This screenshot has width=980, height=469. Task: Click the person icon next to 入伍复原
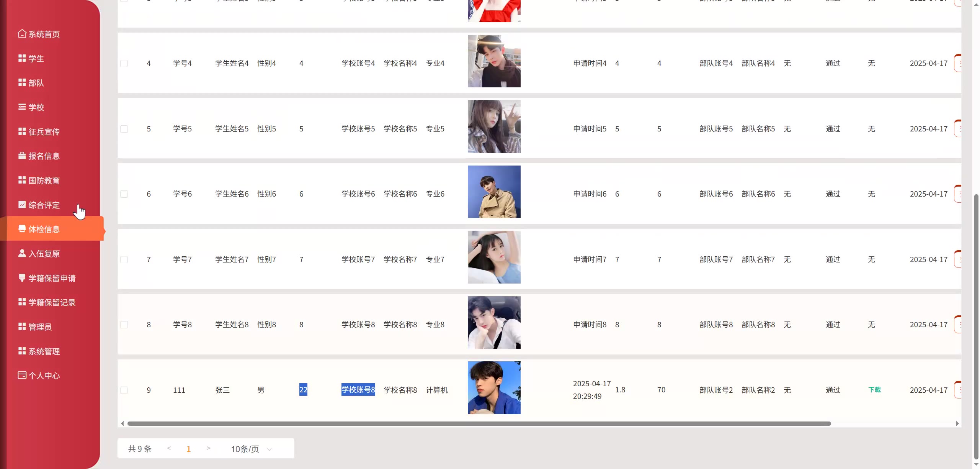(x=22, y=253)
